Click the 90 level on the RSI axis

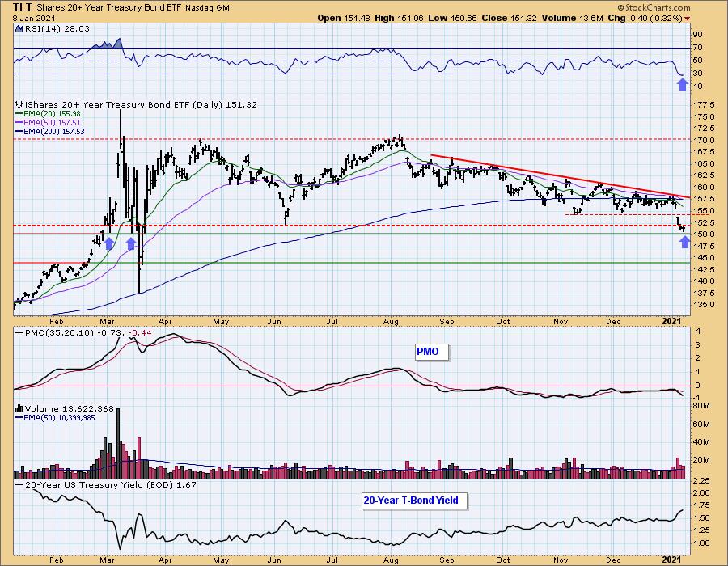tap(697, 34)
